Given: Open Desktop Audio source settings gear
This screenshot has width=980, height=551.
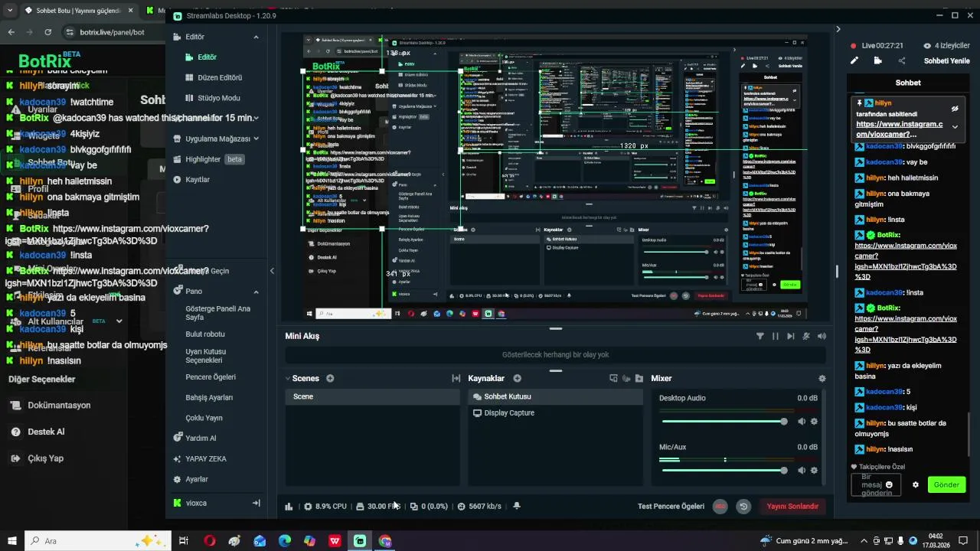Looking at the screenshot, I should click(814, 422).
